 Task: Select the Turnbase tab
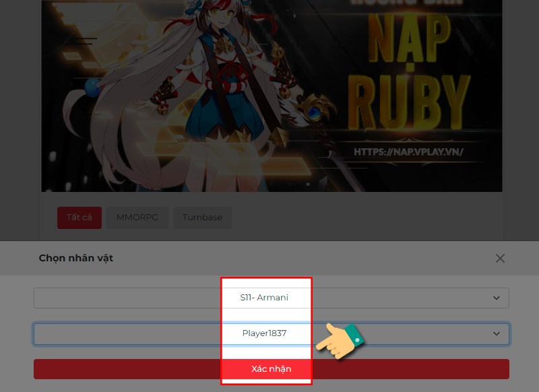(202, 218)
